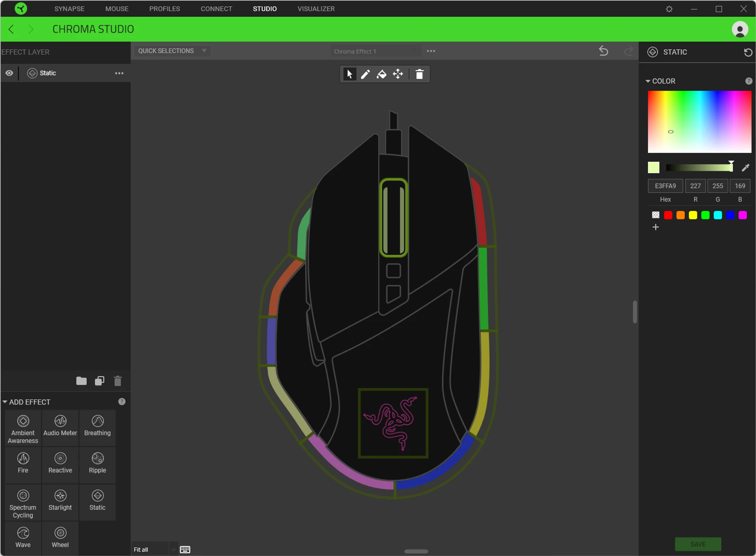The height and width of the screenshot is (556, 756).
Task: Click the brightness slider handle
Action: pos(731,166)
